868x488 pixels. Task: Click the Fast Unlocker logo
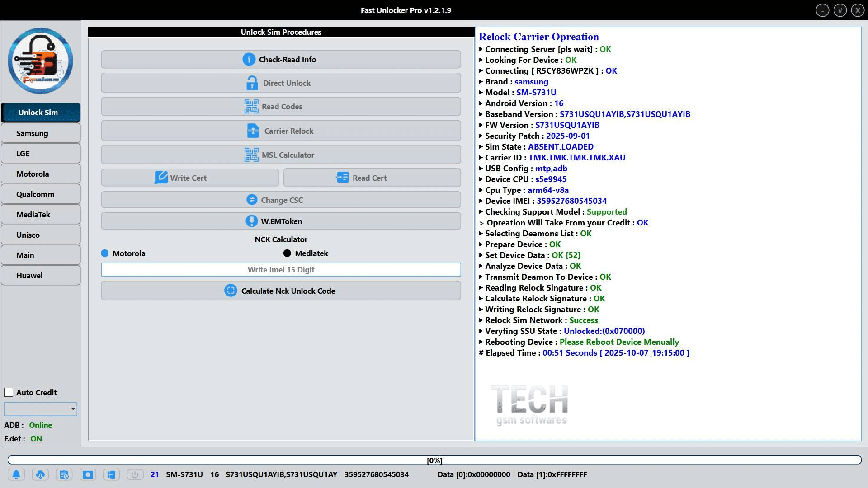point(40,61)
